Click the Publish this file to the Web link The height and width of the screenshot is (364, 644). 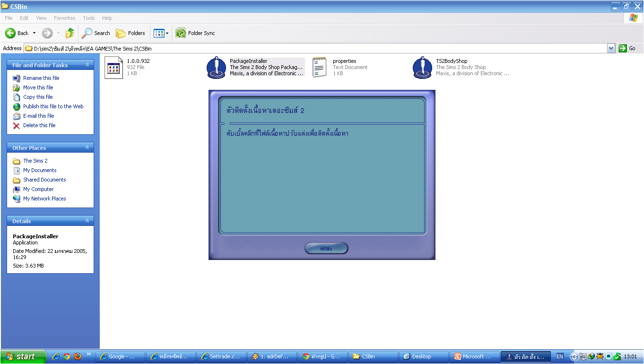point(53,106)
